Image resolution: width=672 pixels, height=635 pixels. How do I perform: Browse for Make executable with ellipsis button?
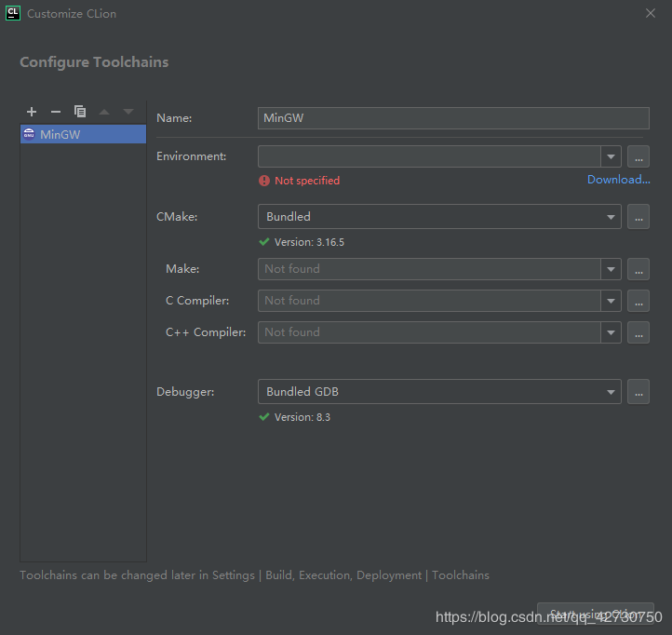click(x=638, y=269)
